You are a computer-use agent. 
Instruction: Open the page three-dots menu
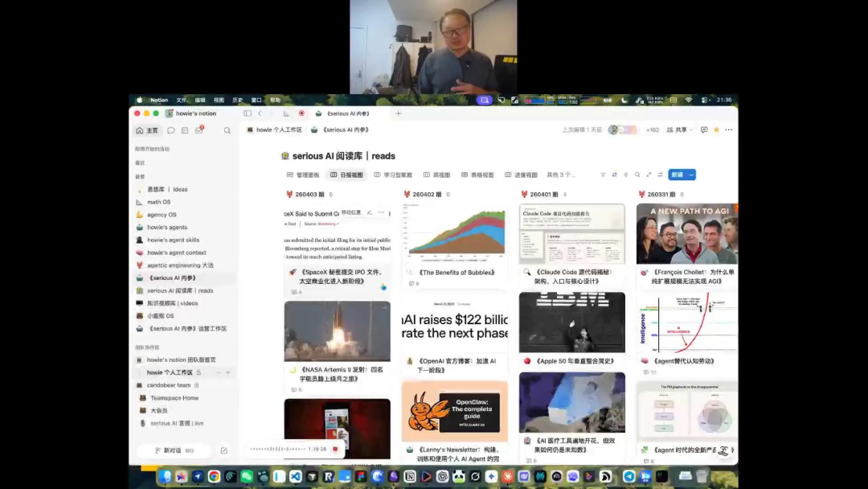coord(728,129)
